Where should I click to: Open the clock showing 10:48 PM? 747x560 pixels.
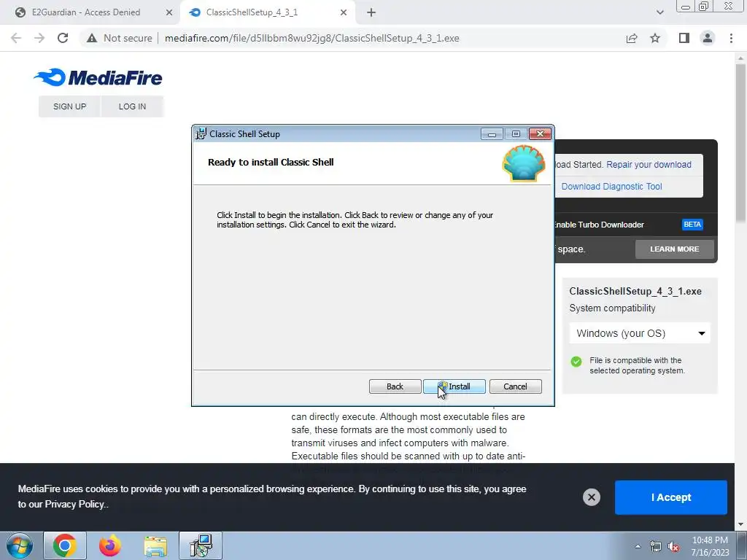point(710,546)
